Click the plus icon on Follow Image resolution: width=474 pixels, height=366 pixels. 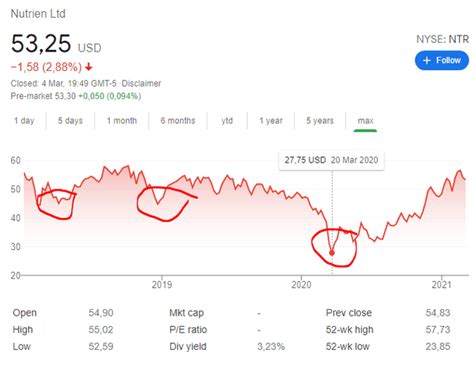click(x=427, y=61)
